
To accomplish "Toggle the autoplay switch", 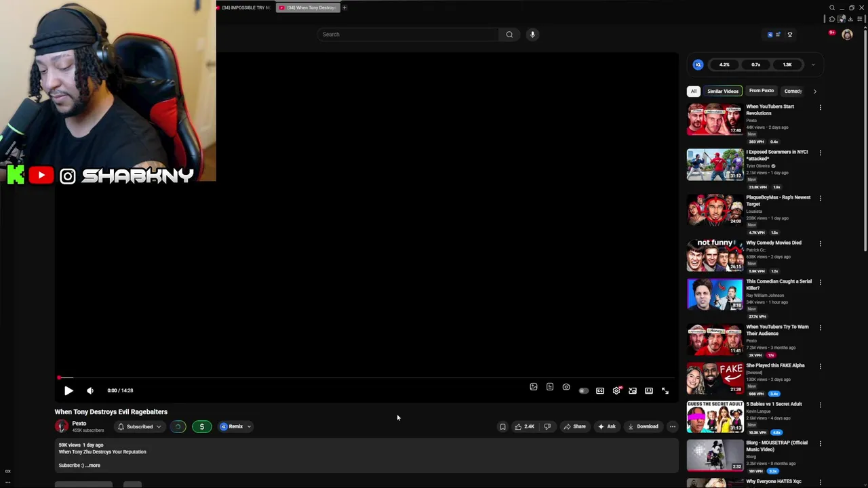I will pyautogui.click(x=584, y=390).
